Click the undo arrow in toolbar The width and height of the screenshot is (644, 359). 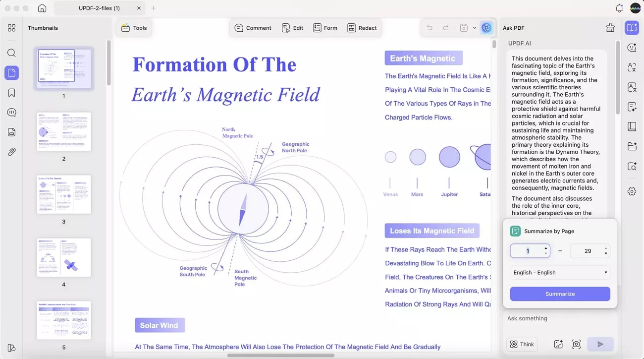pyautogui.click(x=429, y=28)
